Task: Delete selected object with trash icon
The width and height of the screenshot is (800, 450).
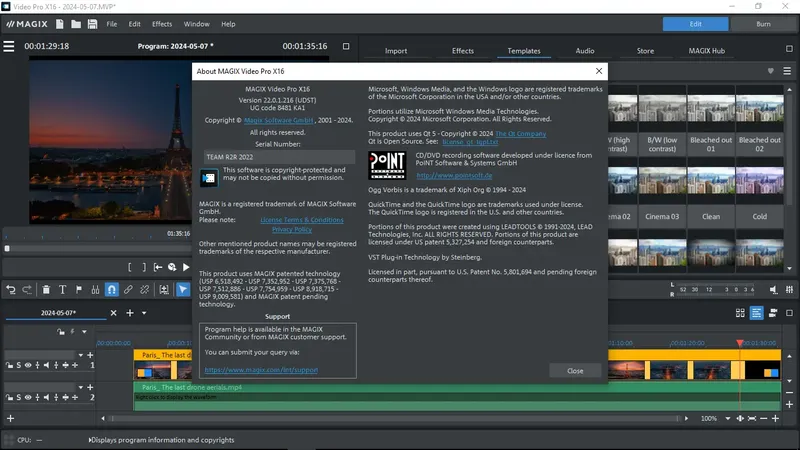Action: click(46, 290)
